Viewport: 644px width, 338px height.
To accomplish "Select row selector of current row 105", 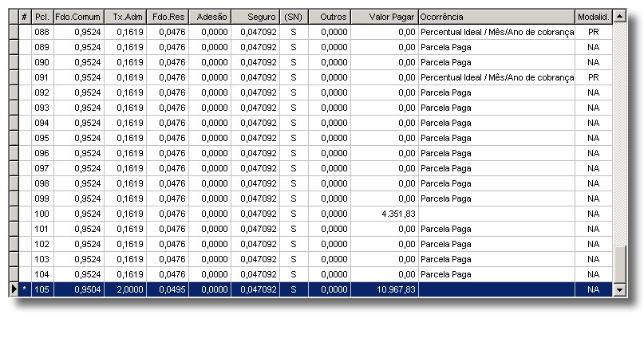I will [x=14, y=289].
